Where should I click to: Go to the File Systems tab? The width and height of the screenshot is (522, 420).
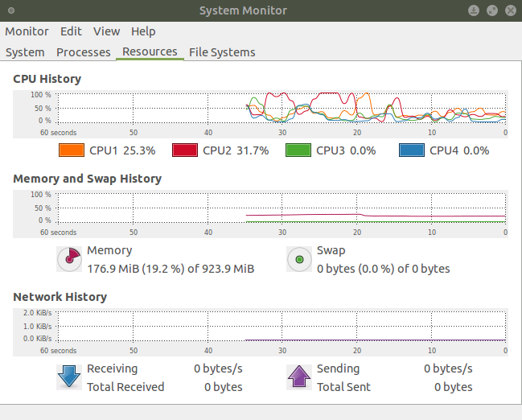[x=222, y=52]
